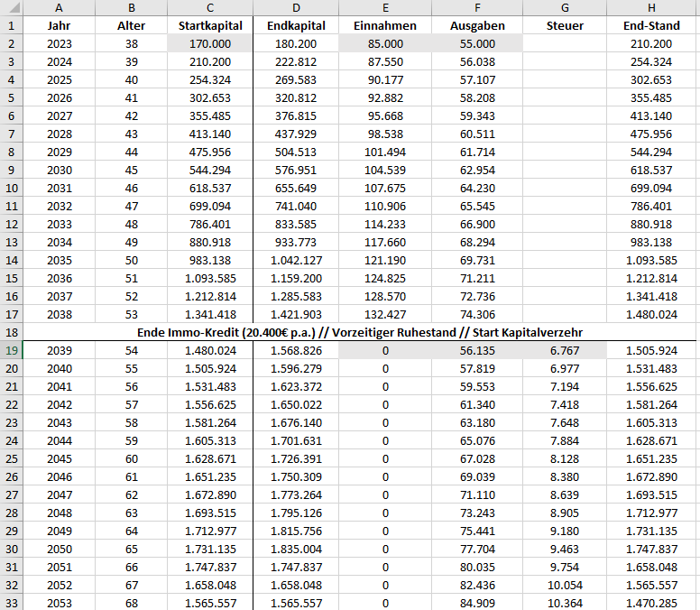Select row 19 header

[x=11, y=350]
